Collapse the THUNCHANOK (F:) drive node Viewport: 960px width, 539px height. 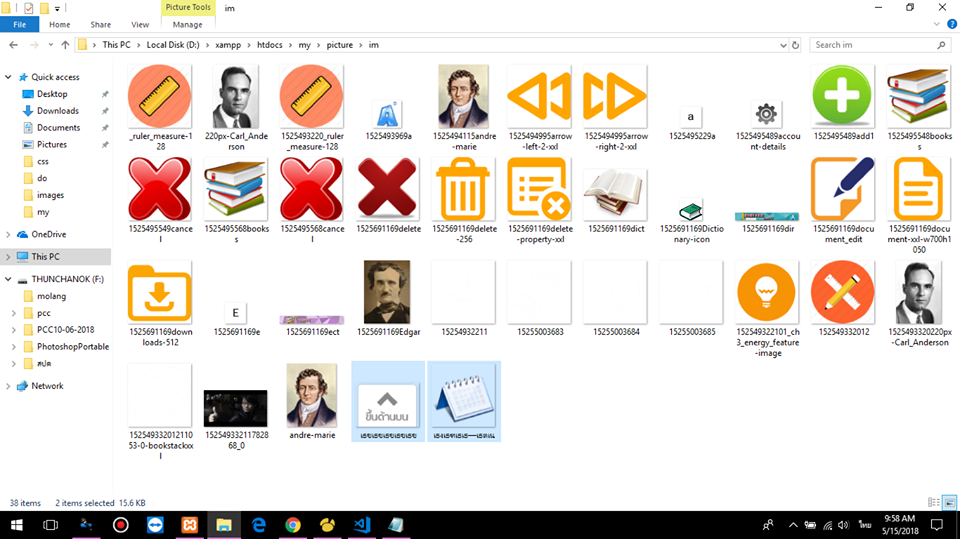pos(8,279)
